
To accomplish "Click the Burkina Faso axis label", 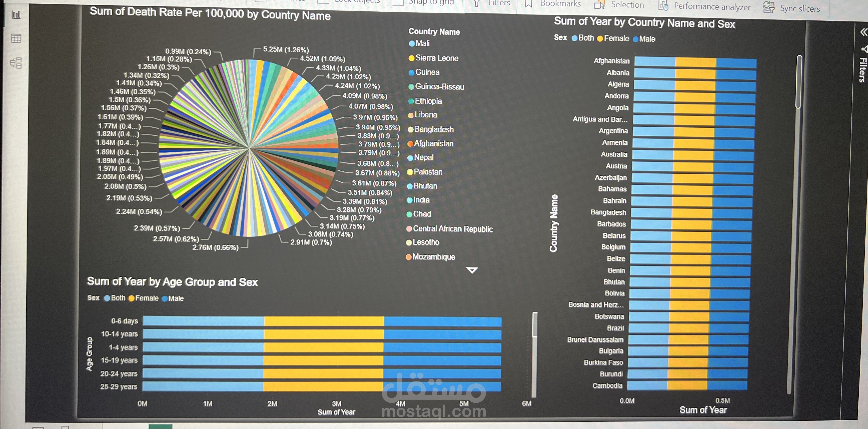I will [x=603, y=362].
